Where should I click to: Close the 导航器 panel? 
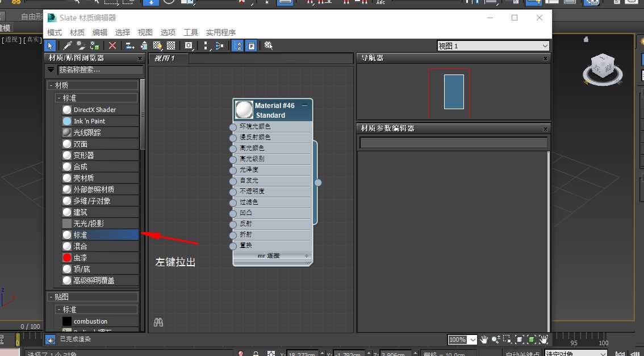(x=545, y=59)
